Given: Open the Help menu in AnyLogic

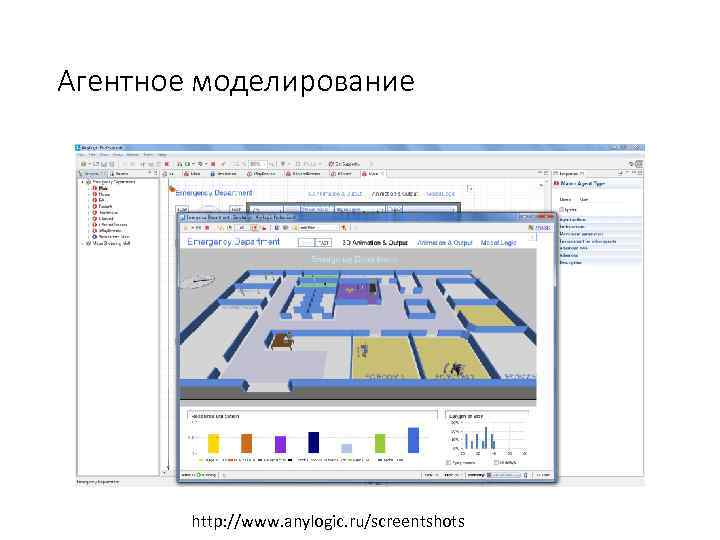Looking at the screenshot, I should (x=162, y=155).
